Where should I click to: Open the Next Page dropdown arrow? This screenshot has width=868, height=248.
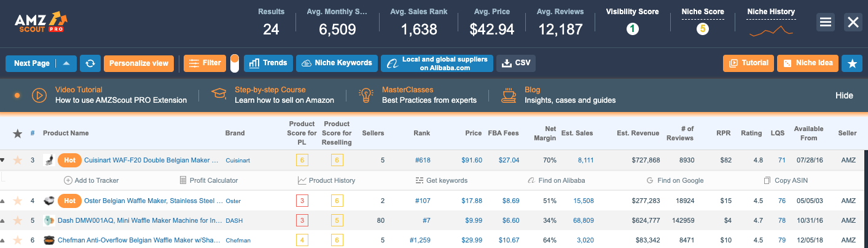66,63
